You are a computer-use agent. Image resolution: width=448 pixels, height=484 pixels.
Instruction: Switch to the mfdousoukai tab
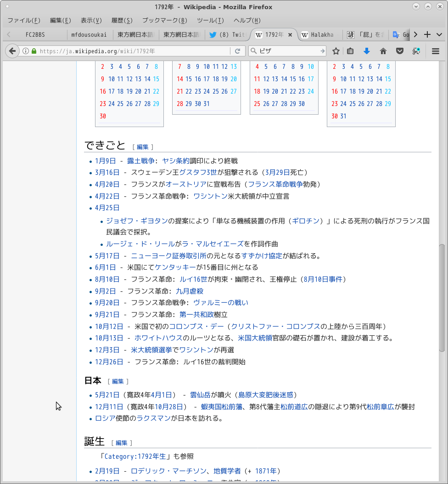click(89, 34)
